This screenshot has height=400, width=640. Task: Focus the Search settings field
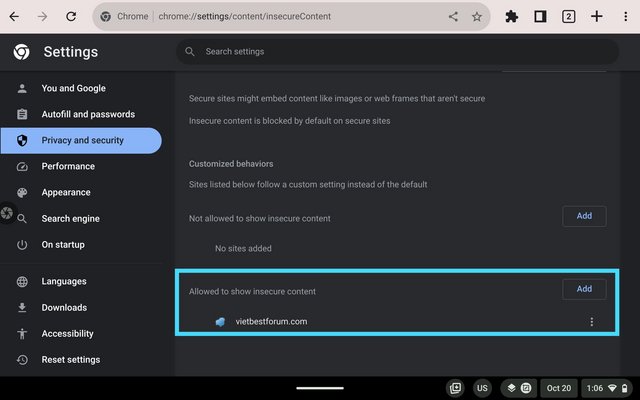tap(397, 51)
